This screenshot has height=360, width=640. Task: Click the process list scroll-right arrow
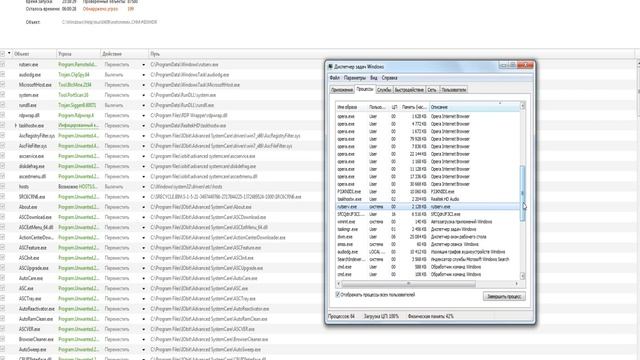click(516, 284)
